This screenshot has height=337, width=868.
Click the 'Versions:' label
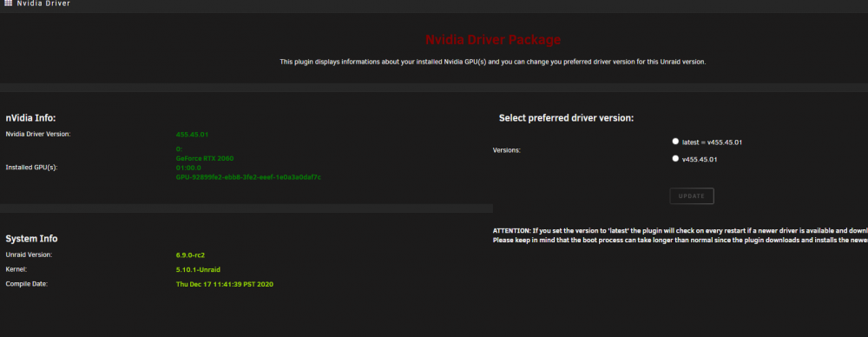(x=507, y=150)
